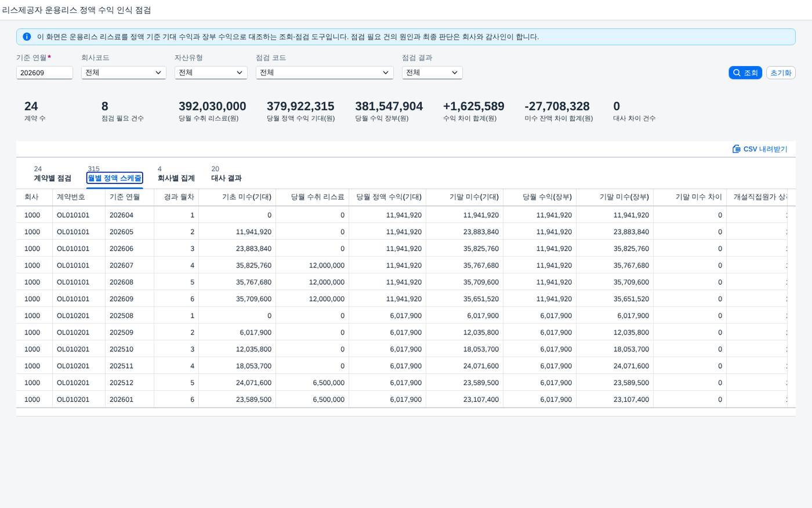Viewport: 812px width, 508px height.
Task: Click the 당월 수익(장부) column header
Action: 539,197
